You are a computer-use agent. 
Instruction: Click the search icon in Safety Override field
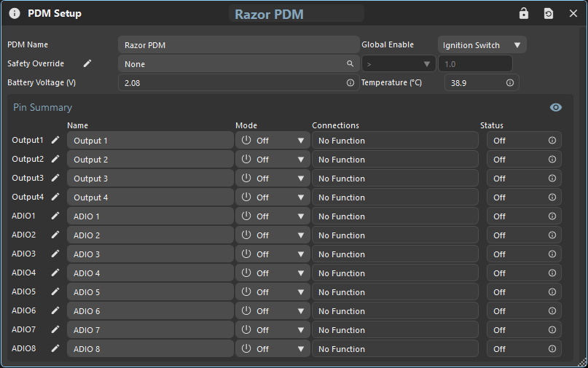pos(350,64)
